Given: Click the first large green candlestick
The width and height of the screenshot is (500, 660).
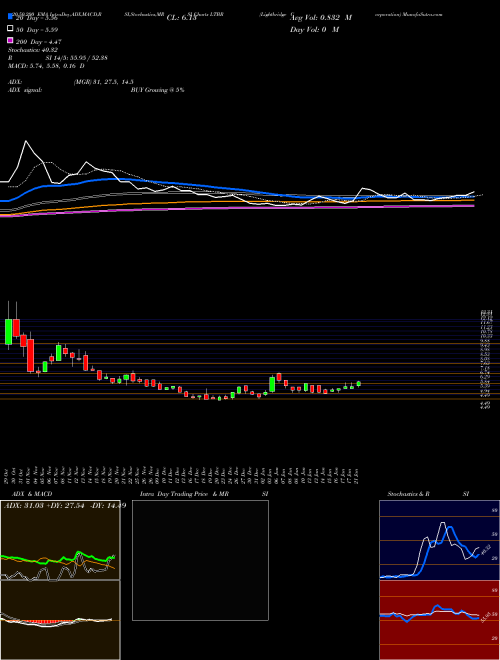Looking at the screenshot, I should coord(8,332).
